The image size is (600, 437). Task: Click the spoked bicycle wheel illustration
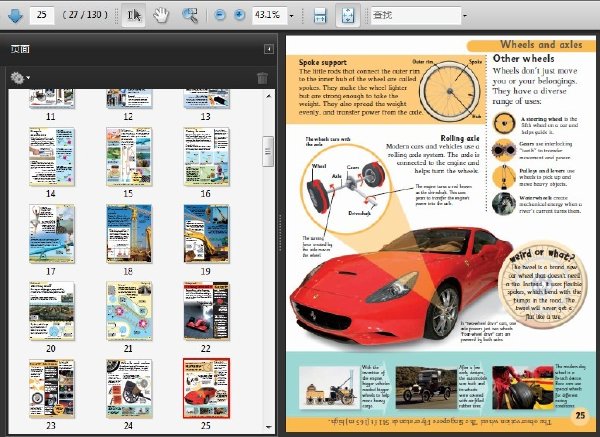coord(450,91)
